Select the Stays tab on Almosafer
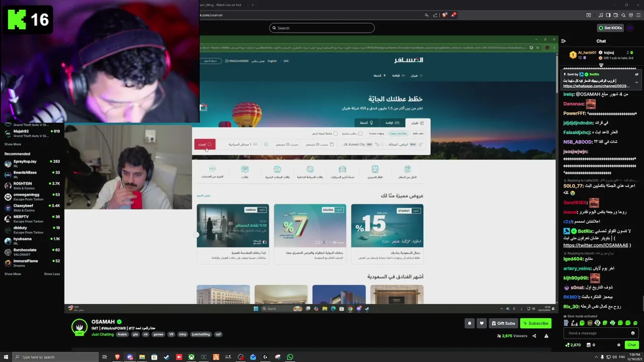This screenshot has width=644, height=362. (392, 123)
